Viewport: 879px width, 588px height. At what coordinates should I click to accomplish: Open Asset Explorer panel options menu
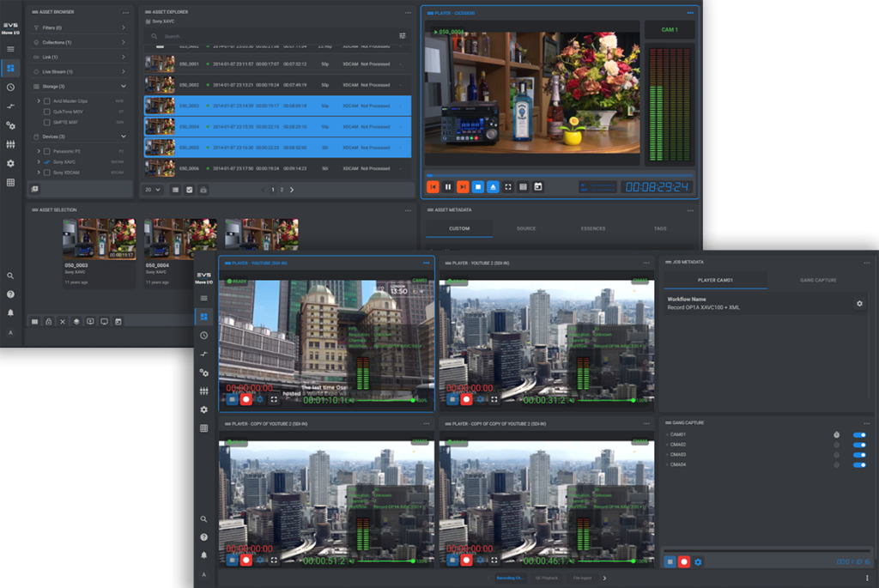point(408,13)
